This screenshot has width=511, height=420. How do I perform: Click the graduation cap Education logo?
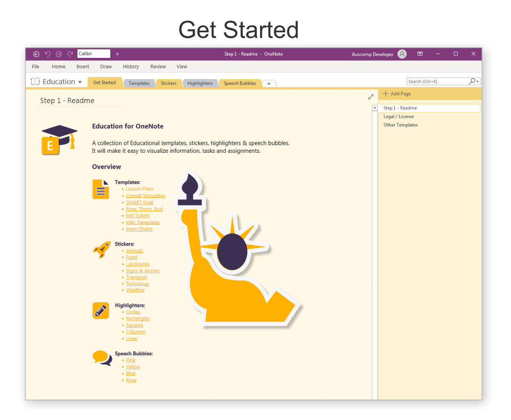[59, 140]
